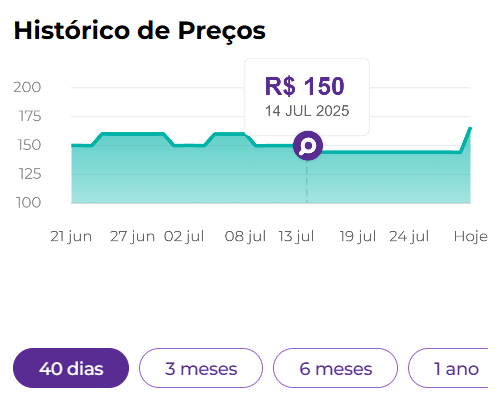Click the 21 jun axis label
This screenshot has height=399, width=497.
pos(71,236)
